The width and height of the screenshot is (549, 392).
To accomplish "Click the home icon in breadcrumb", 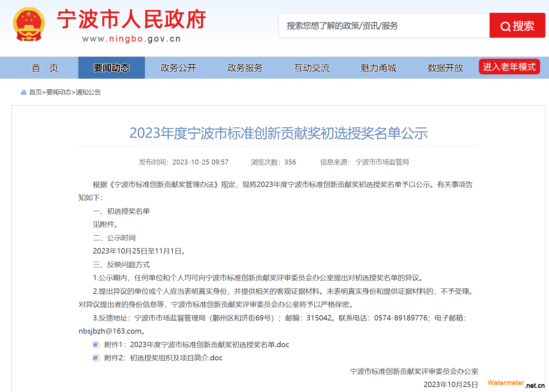I will click(23, 92).
